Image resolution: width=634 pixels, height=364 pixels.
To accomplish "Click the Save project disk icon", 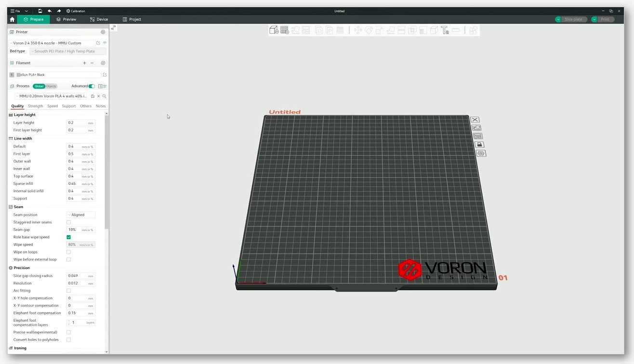I will [x=40, y=11].
